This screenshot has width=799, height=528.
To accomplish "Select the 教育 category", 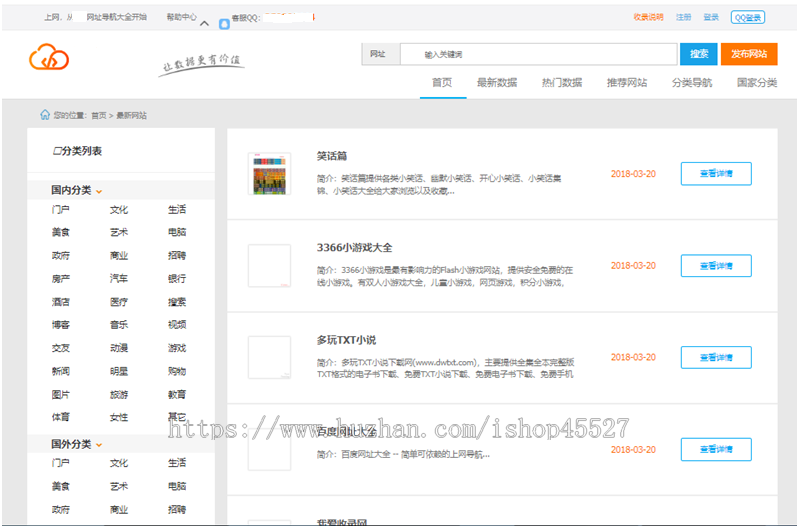I will [x=177, y=394].
